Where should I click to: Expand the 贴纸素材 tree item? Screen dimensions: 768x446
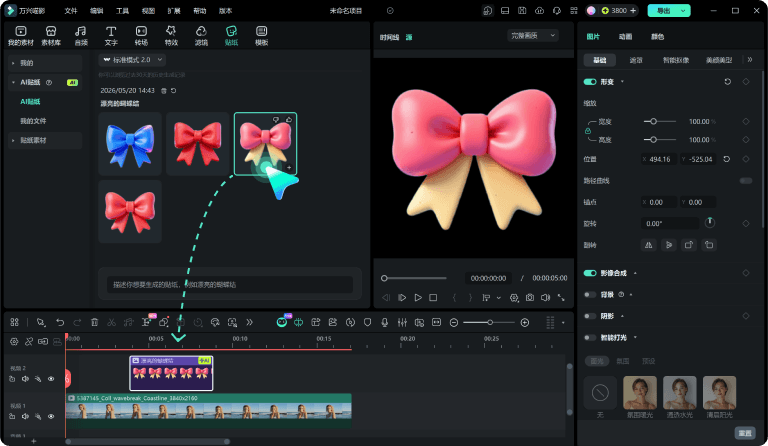pos(13,141)
